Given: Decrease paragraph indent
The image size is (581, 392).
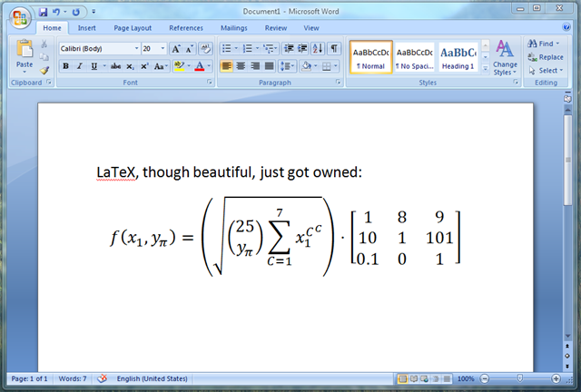Looking at the screenshot, I should [x=289, y=48].
